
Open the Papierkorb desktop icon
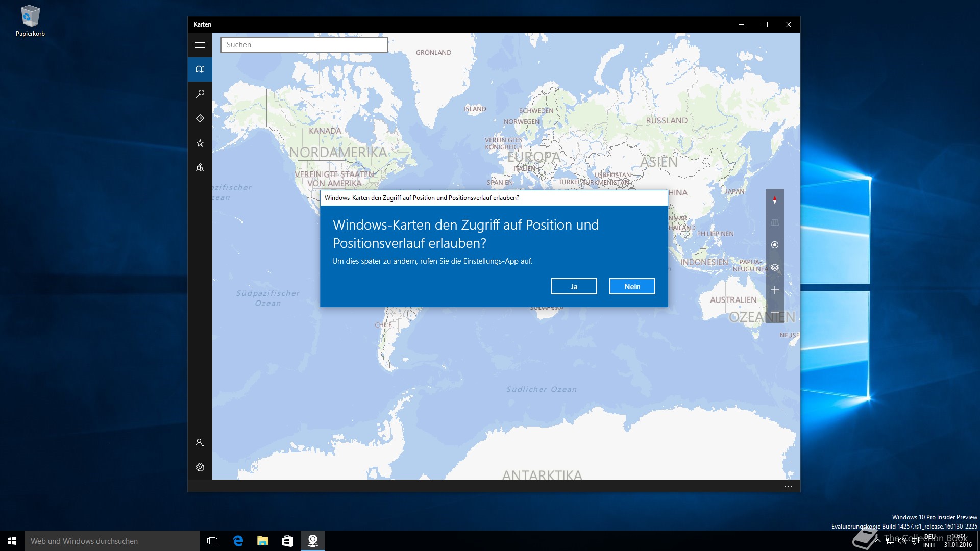(x=30, y=21)
